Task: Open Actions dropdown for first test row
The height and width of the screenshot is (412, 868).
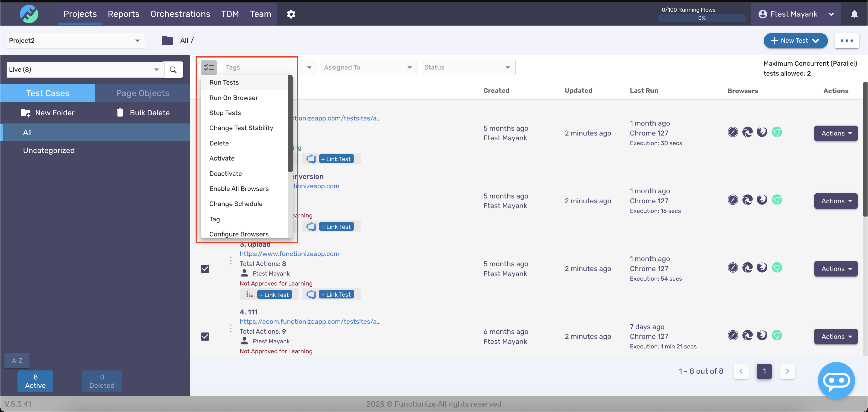Action: 836,133
